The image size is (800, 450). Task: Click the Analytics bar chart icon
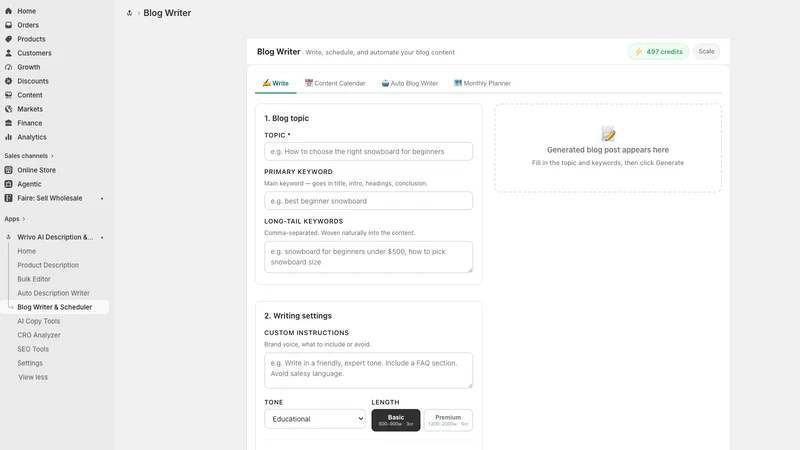tap(8, 137)
